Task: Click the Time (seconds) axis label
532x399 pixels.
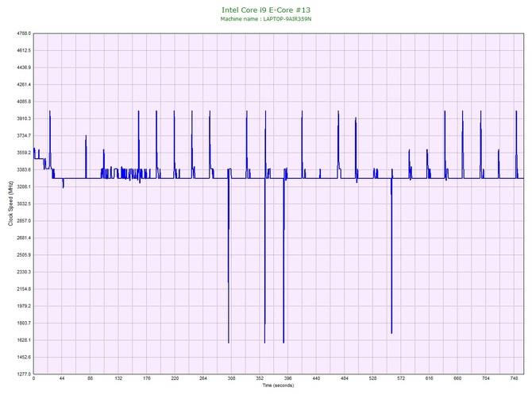Action: [278, 385]
